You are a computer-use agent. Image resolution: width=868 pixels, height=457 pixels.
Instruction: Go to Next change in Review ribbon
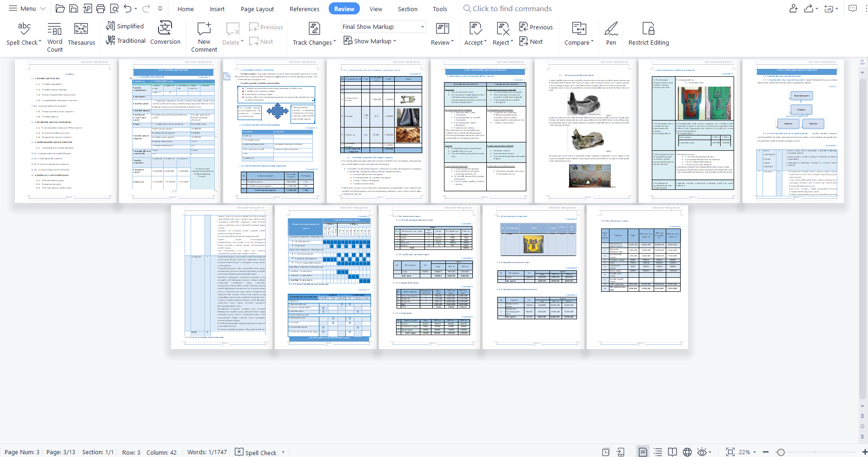click(x=531, y=41)
